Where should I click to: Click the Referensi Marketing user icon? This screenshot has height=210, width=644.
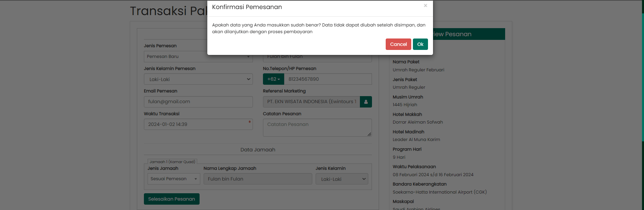[x=366, y=102]
